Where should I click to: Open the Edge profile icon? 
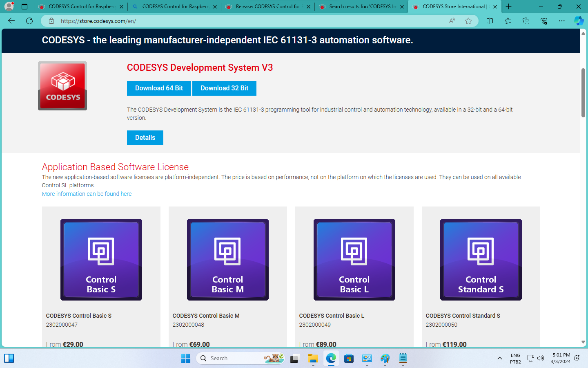tap(9, 7)
